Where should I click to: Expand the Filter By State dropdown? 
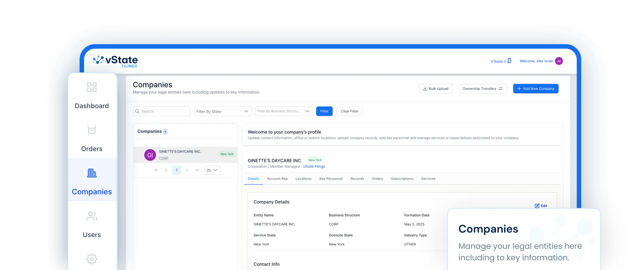(x=222, y=111)
